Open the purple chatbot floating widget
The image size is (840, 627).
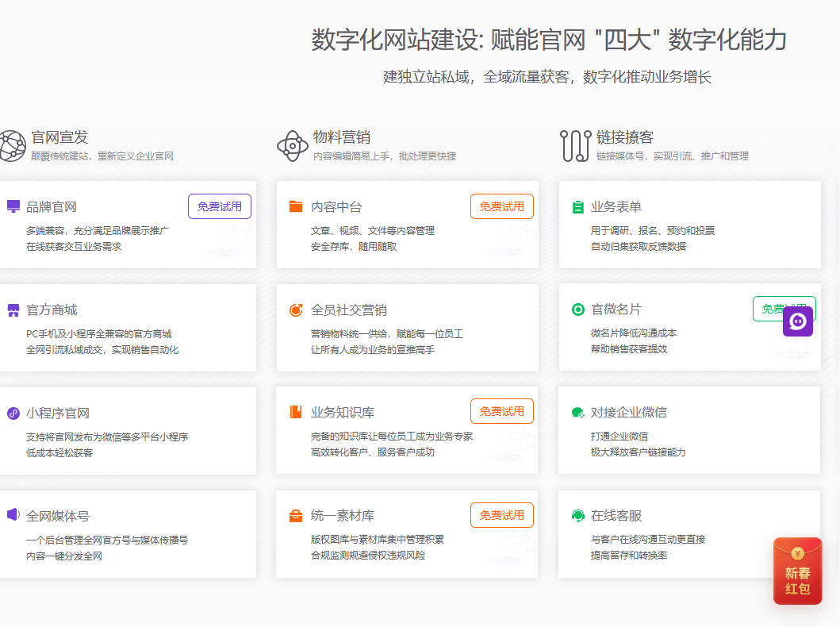[x=797, y=321]
